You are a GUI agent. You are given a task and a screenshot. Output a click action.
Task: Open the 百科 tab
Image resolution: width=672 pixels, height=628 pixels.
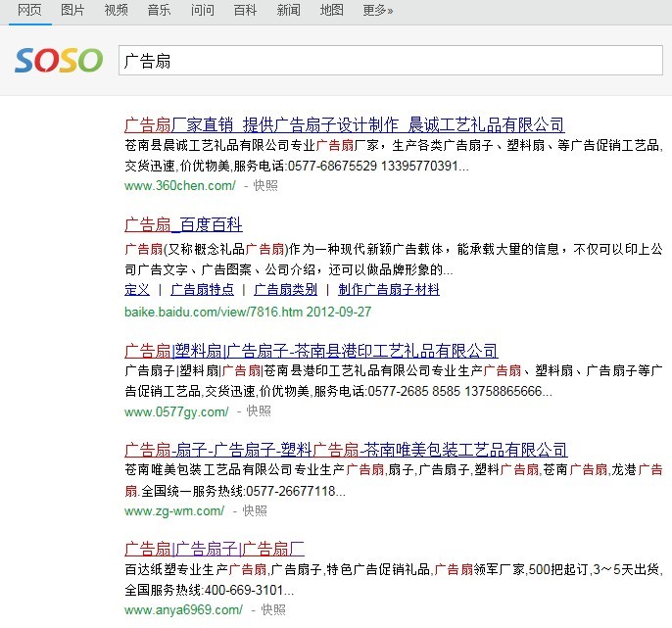coord(246,11)
